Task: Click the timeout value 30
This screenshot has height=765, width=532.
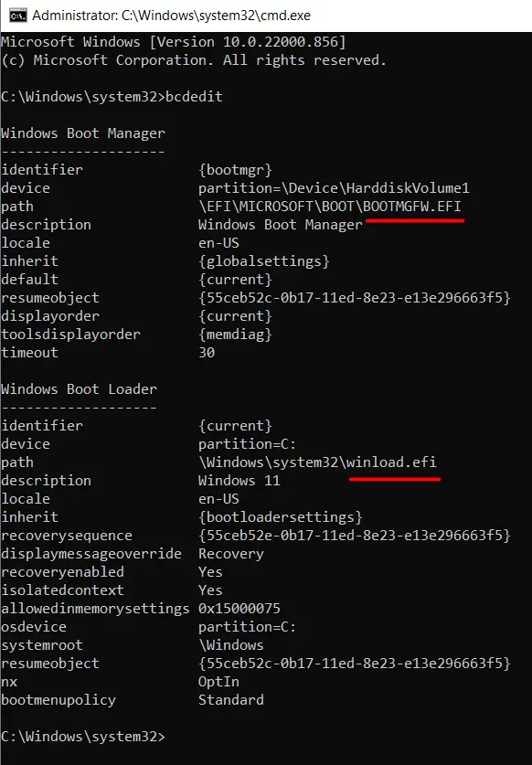Action: 207,352
